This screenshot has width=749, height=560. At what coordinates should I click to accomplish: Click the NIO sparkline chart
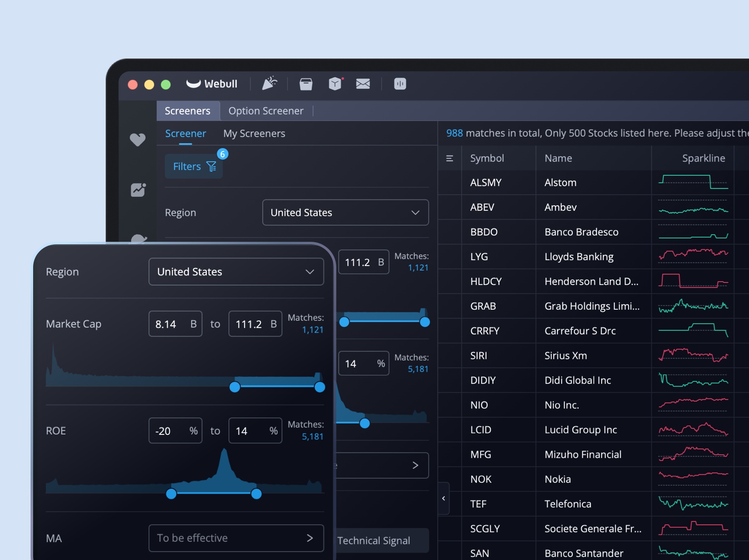(693, 405)
